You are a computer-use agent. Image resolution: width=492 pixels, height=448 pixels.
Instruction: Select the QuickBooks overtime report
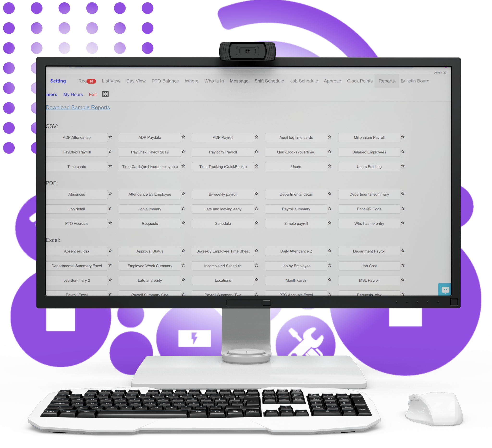(x=296, y=152)
